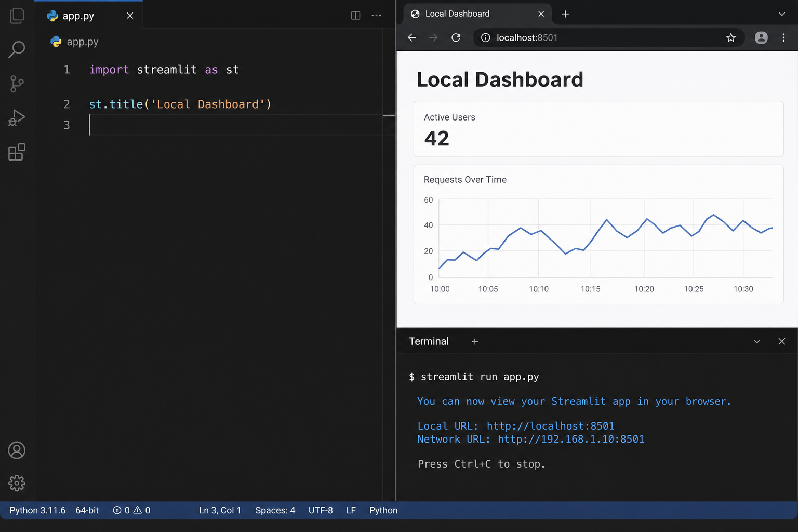Change encoding via UTF-8 status item
Image resolution: width=798 pixels, height=532 pixels.
click(321, 510)
